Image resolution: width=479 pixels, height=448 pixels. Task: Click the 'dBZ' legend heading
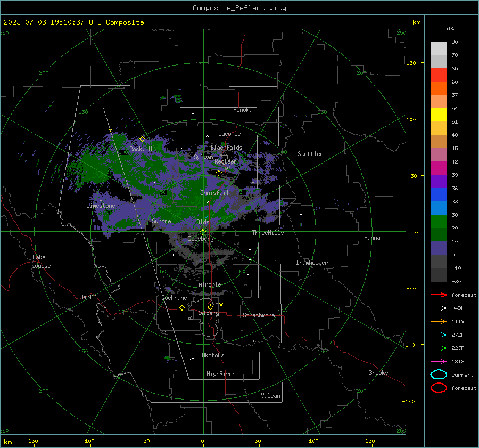pos(451,28)
